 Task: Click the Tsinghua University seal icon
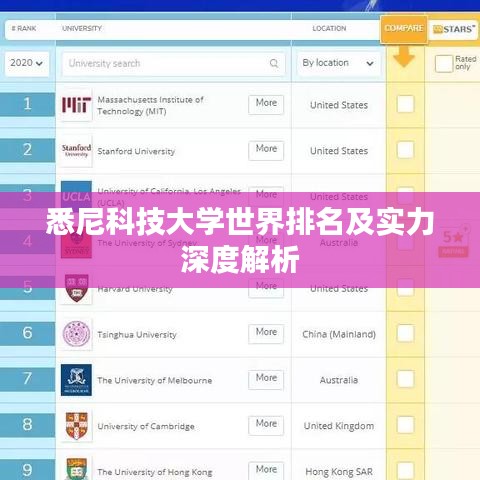coord(76,334)
